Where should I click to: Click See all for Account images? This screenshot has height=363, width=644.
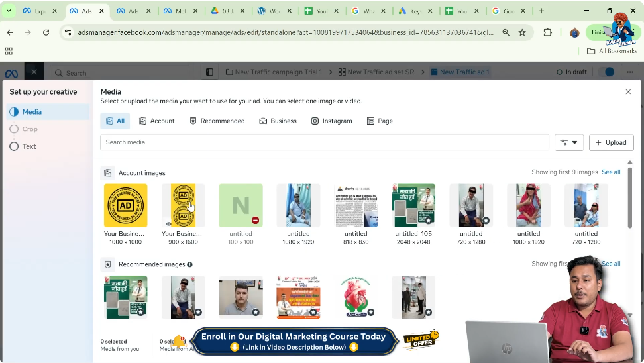point(611,172)
